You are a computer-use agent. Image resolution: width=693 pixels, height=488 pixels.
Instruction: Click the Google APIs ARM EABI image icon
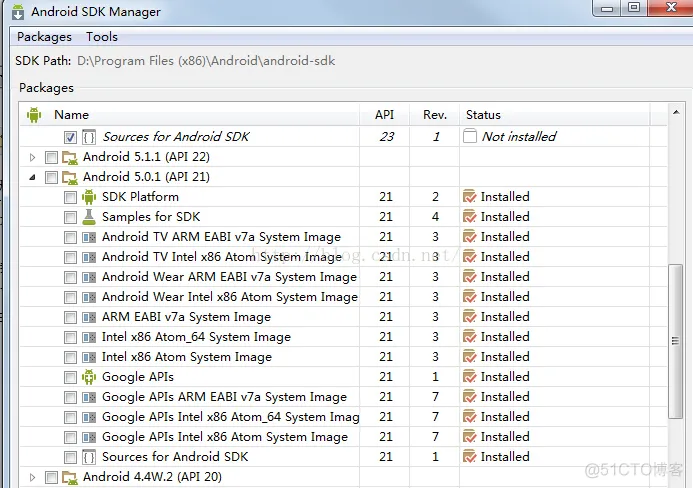pyautogui.click(x=89, y=398)
